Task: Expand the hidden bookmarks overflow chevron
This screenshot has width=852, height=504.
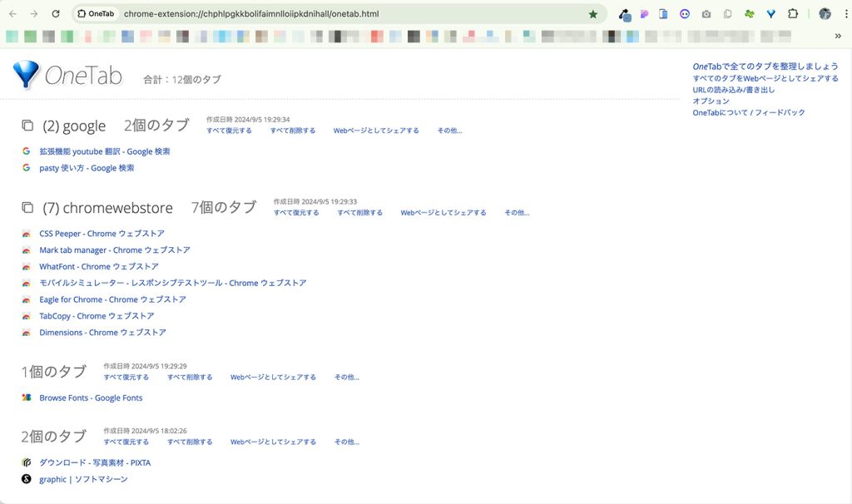Action: tap(838, 36)
